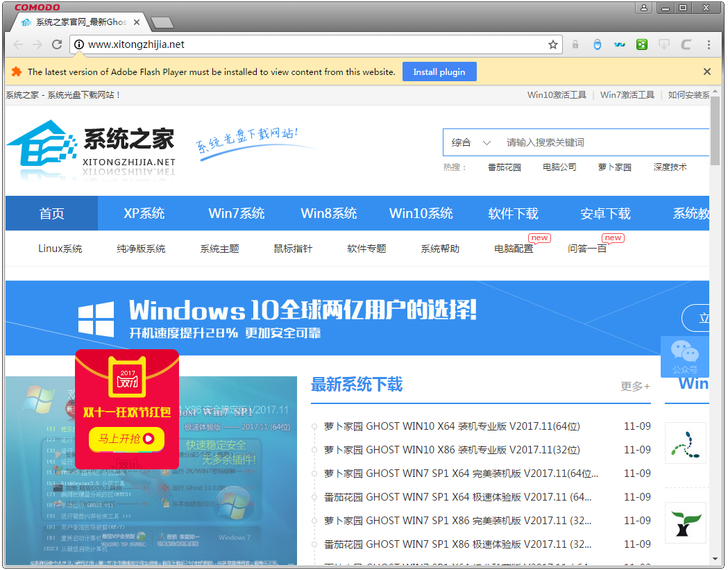Click the 系统之家 site logo

click(92, 149)
